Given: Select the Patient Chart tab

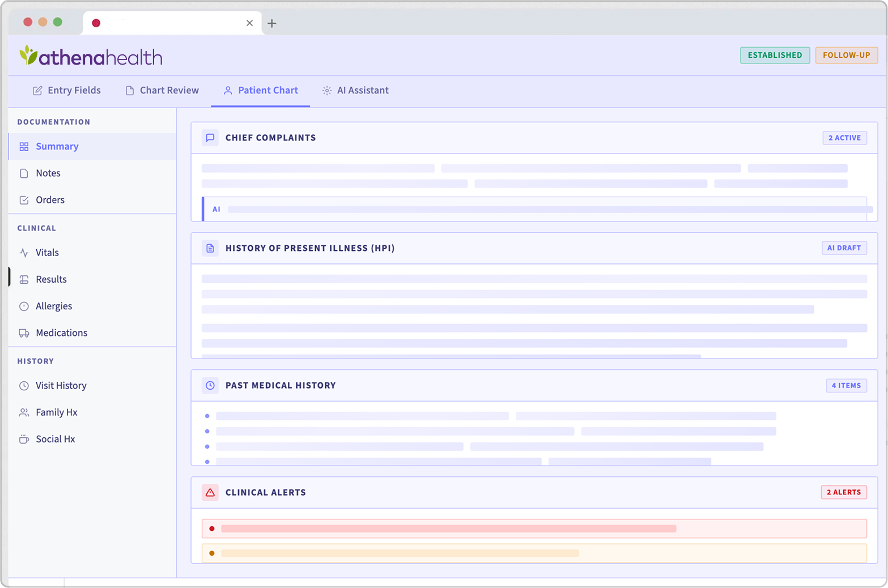Looking at the screenshot, I should (261, 91).
